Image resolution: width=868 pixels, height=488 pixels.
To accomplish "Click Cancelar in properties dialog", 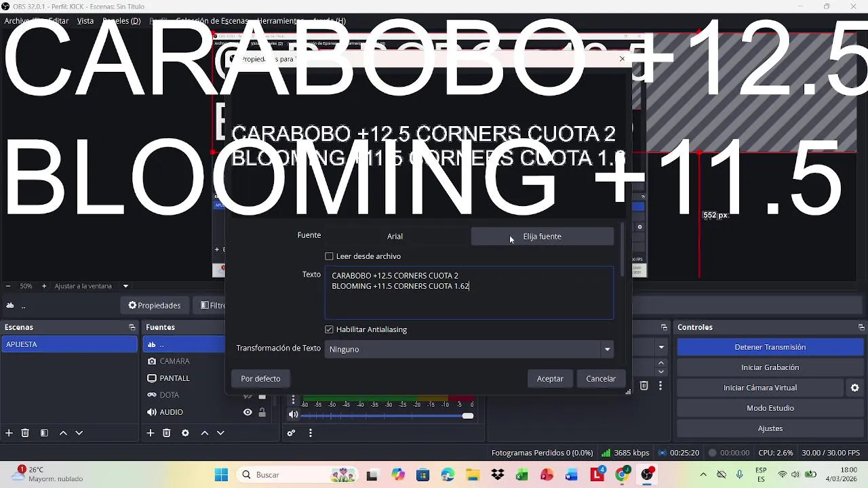I will (x=601, y=379).
